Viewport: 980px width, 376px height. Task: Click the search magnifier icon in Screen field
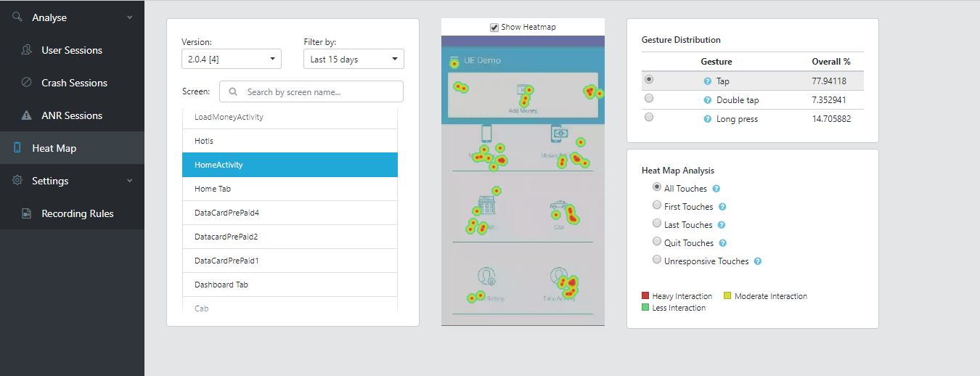click(233, 92)
